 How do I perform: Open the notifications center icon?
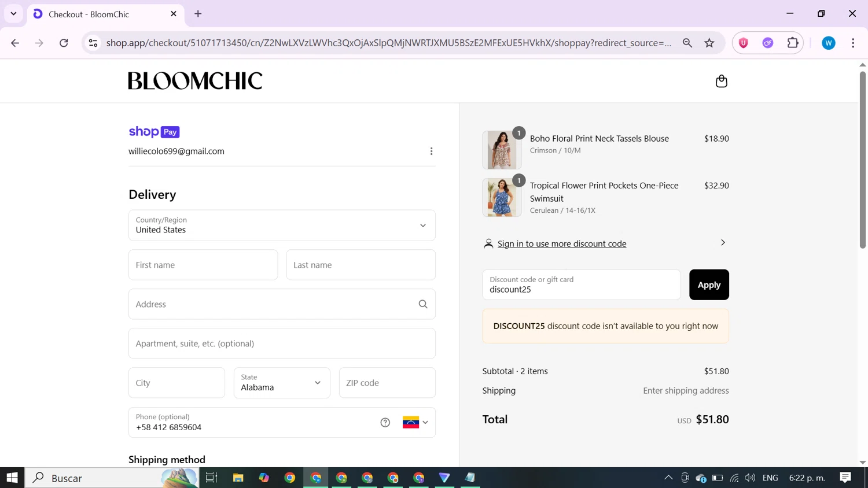click(x=845, y=478)
